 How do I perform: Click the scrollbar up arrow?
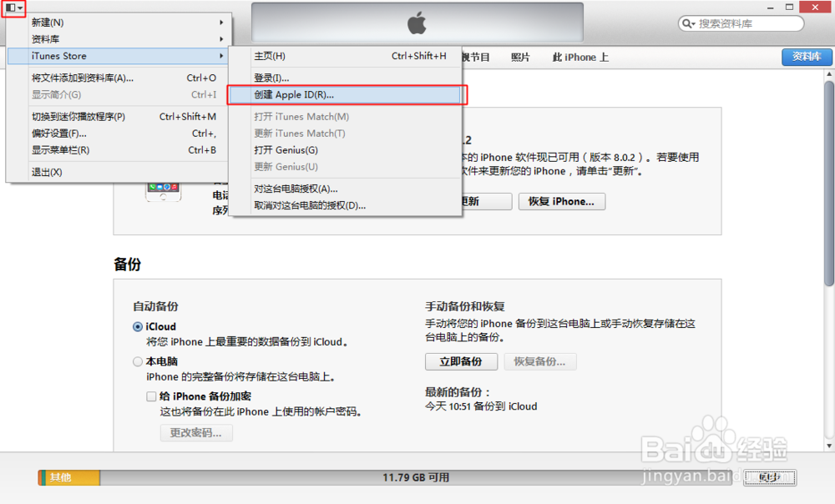coord(829,74)
